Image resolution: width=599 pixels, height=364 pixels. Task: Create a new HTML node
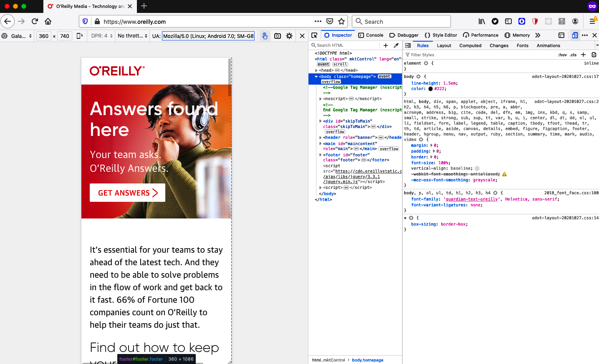tap(386, 45)
